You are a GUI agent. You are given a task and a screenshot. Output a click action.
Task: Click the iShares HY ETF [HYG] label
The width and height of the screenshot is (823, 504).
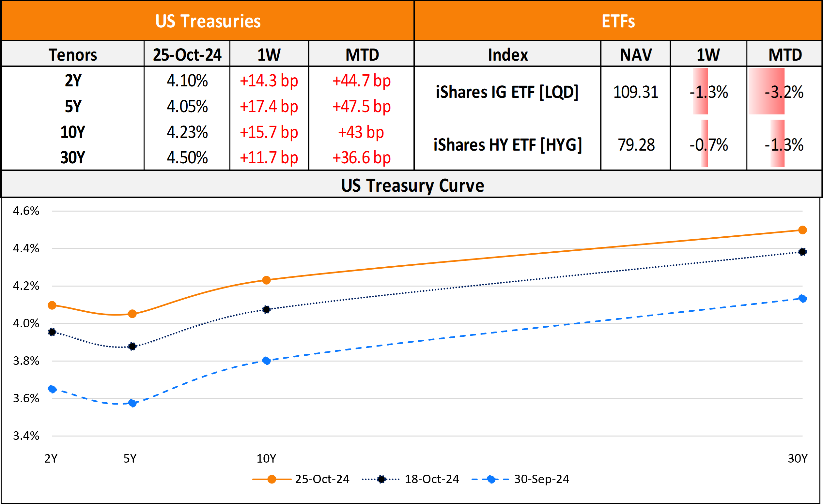[x=507, y=145]
